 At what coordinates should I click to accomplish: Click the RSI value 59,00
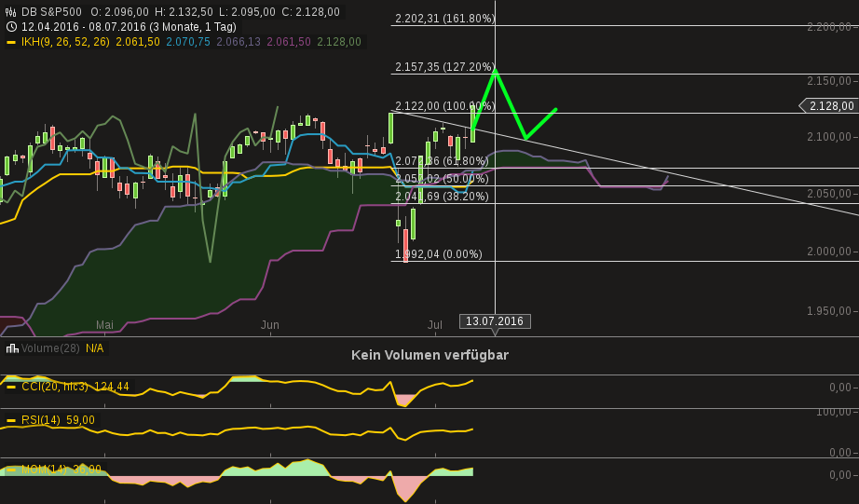(x=80, y=420)
